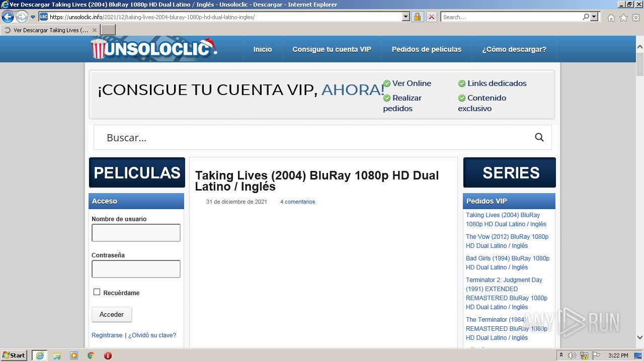This screenshot has height=362, width=644.
Task: Open Favorites star icon
Action: pyautogui.click(x=623, y=18)
